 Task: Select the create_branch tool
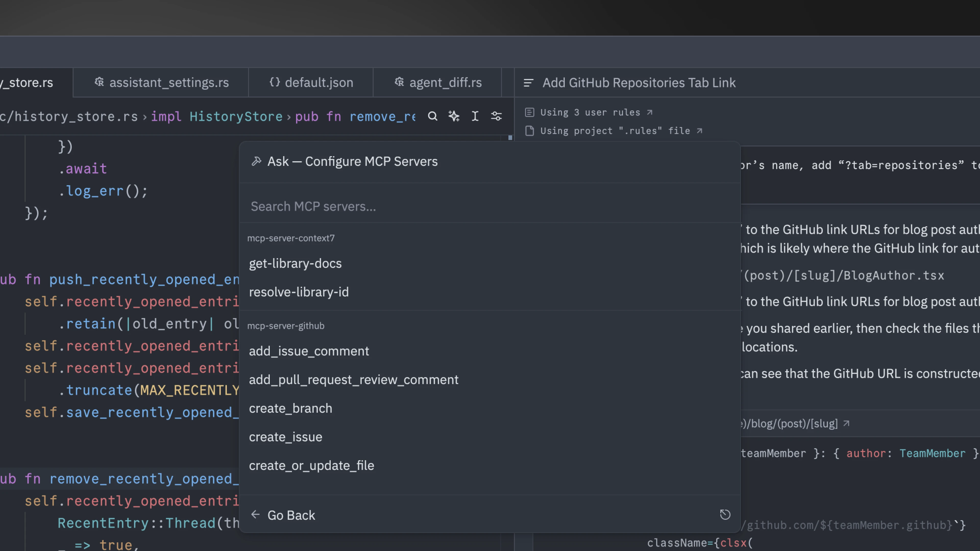[291, 408]
